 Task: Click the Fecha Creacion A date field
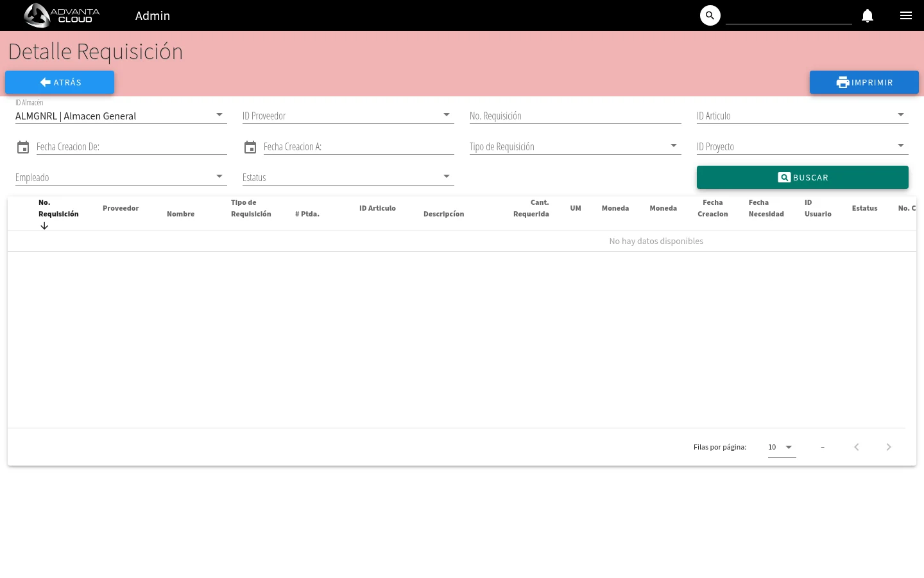click(x=359, y=146)
